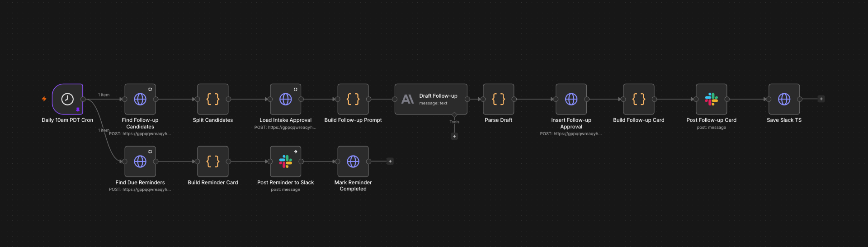868x247 pixels.
Task: Select the Load Intake Approval globe node
Action: pyautogui.click(x=286, y=99)
